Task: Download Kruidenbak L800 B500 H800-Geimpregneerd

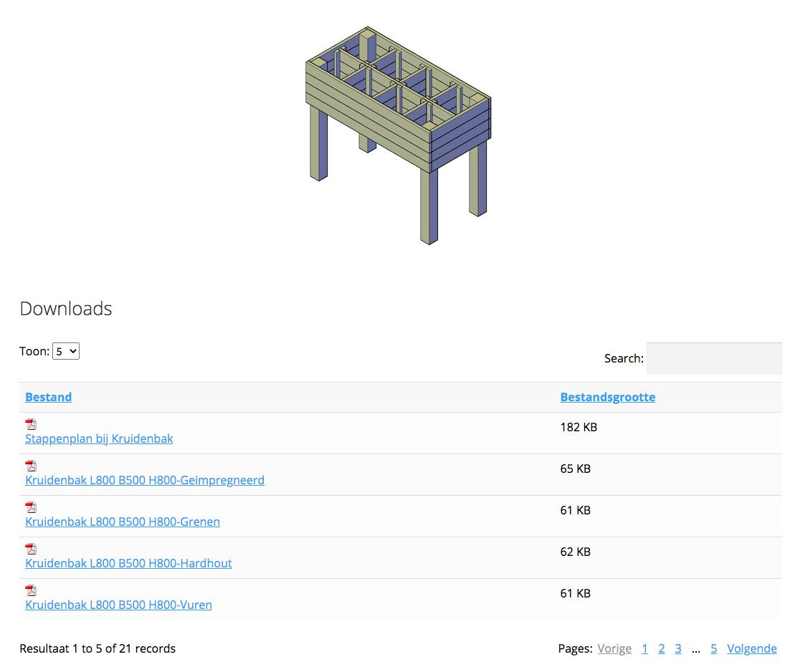Action: pyautogui.click(x=145, y=480)
